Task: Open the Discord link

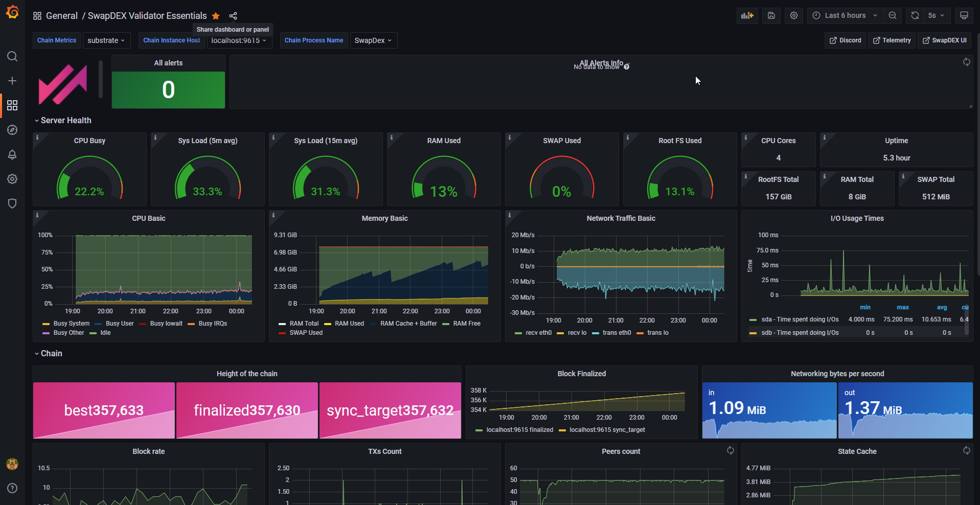Action: pyautogui.click(x=845, y=40)
